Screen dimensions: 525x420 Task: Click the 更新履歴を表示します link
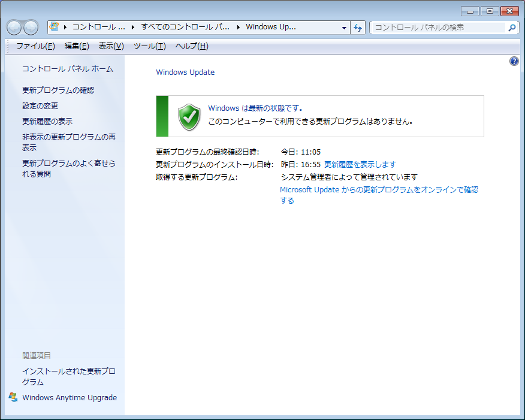[360, 164]
